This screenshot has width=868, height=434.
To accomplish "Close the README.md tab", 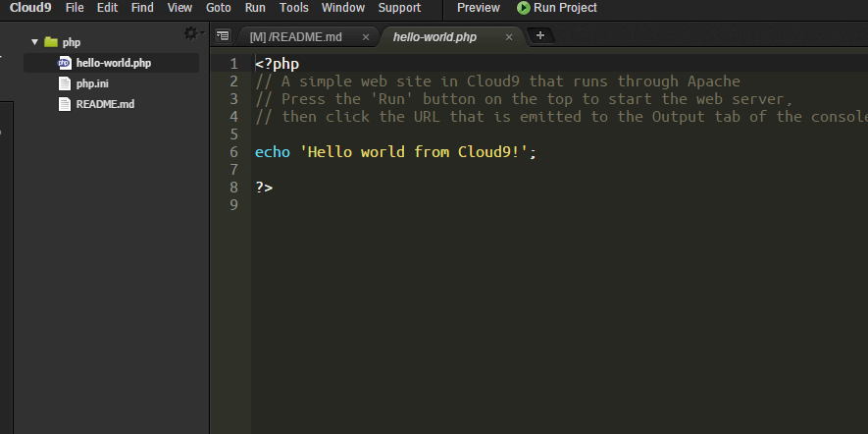I will tap(366, 37).
